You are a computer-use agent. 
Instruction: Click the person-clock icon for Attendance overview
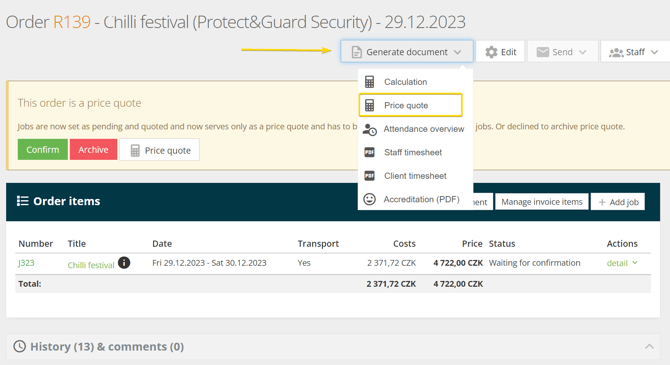(370, 129)
